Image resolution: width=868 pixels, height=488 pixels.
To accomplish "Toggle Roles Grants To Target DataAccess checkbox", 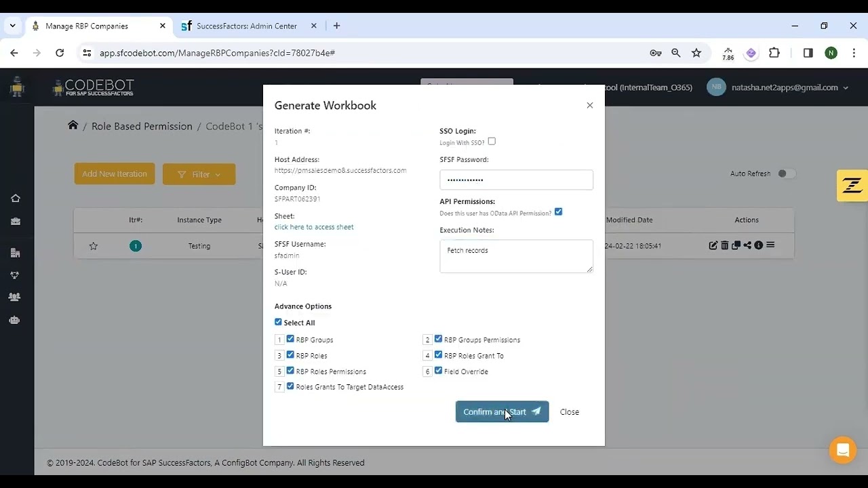I will (290, 386).
